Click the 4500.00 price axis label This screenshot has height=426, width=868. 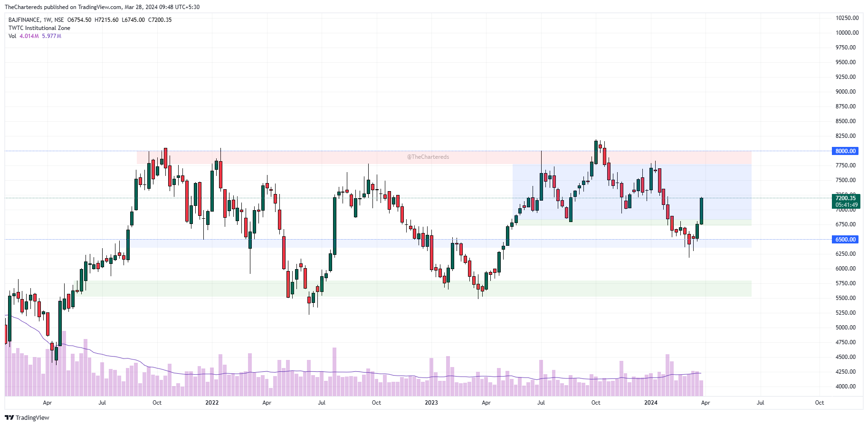click(846, 357)
